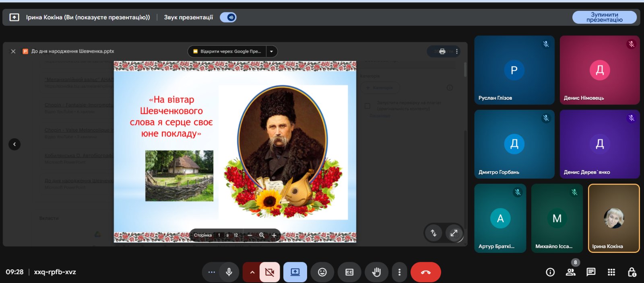This screenshot has width=644, height=283.
Task: Open the chat panel
Action: pyautogui.click(x=591, y=272)
